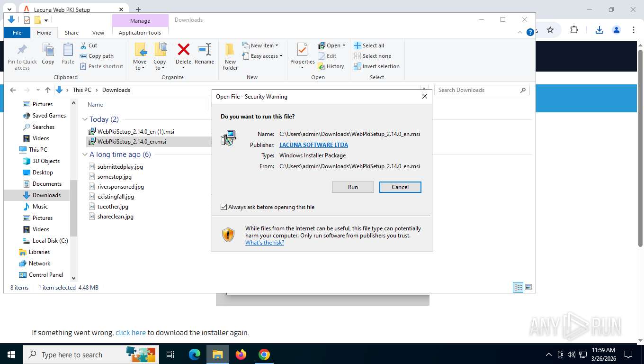Collapse A long time ago group
The height and width of the screenshot is (364, 644).
click(85, 155)
